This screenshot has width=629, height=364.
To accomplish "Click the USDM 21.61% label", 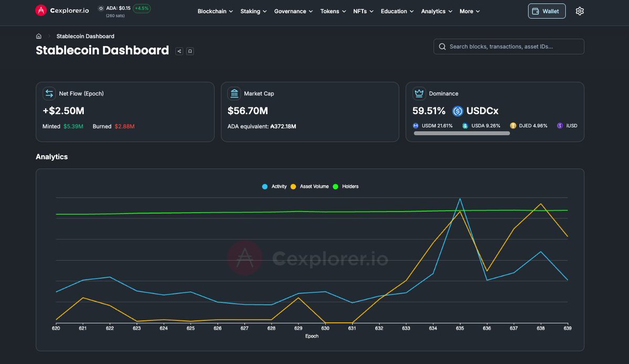I will click(437, 125).
